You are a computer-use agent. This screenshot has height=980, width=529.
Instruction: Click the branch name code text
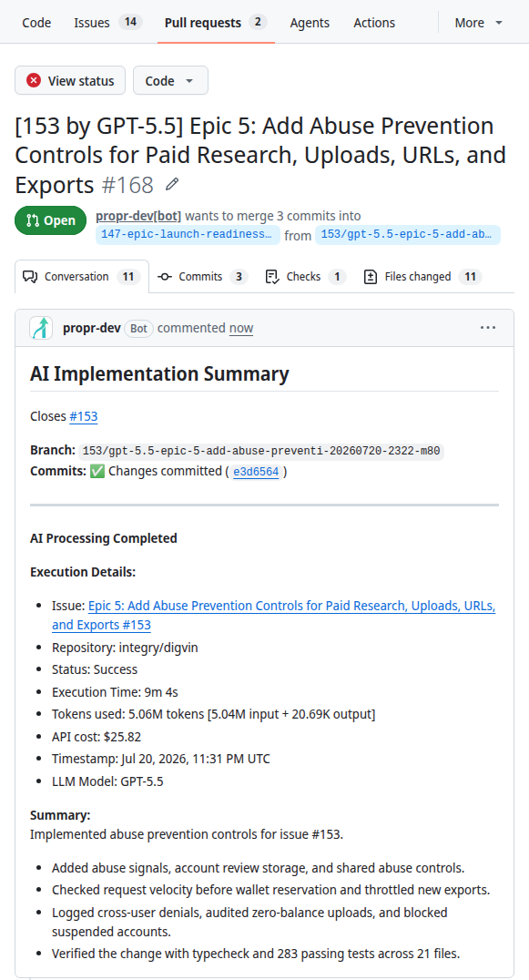[x=261, y=451]
